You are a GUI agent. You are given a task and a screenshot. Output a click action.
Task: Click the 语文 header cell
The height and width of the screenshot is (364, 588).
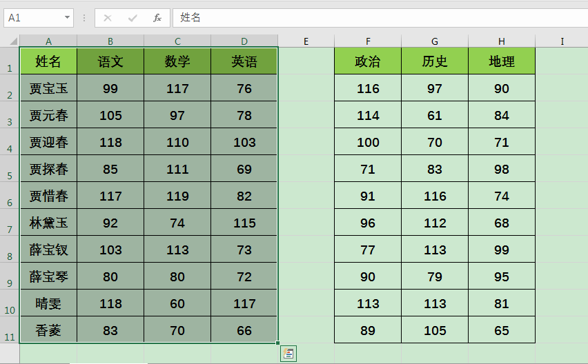coord(110,61)
